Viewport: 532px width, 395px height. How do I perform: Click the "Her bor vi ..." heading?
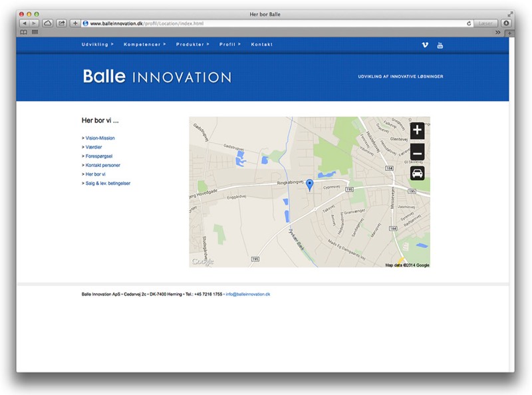[100, 120]
